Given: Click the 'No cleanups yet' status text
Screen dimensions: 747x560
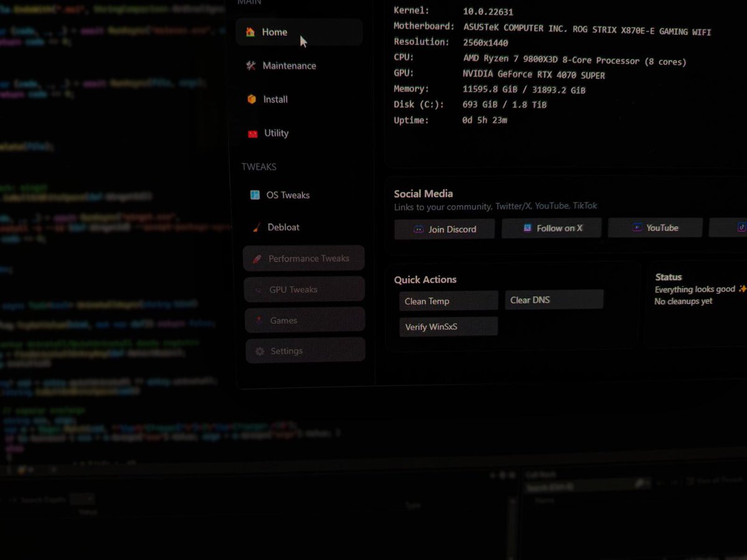Looking at the screenshot, I should click(x=684, y=301).
